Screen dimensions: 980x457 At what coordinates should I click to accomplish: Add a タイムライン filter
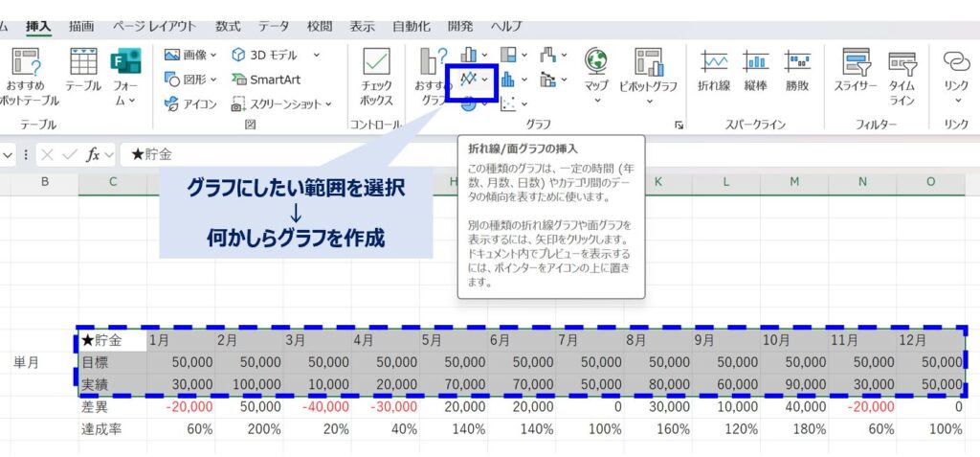pyautogui.click(x=902, y=77)
